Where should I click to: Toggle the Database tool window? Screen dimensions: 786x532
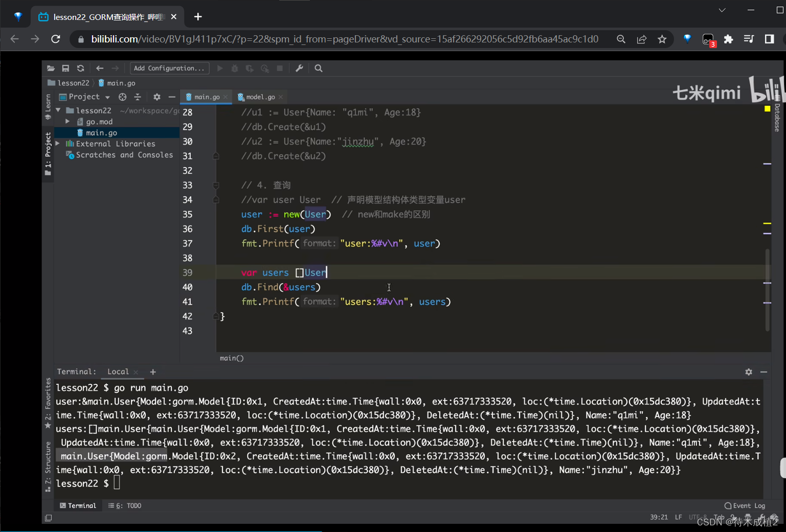tap(777, 118)
